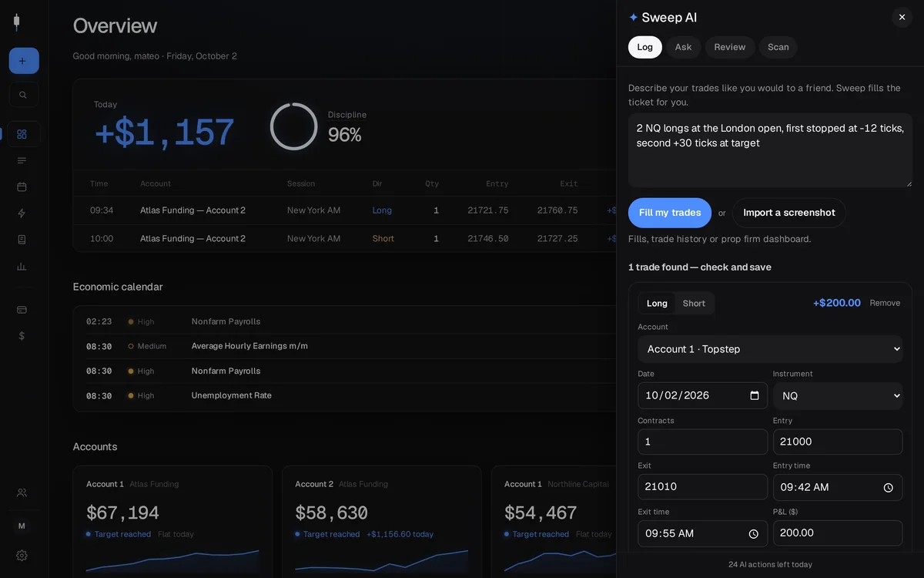This screenshot has width=924, height=578.
Task: Switch to the Review tab
Action: coord(729,47)
